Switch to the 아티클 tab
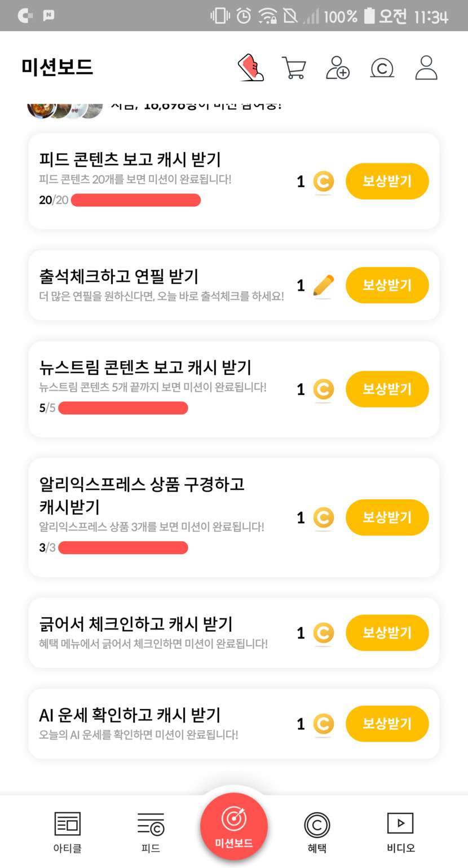 pos(68,832)
